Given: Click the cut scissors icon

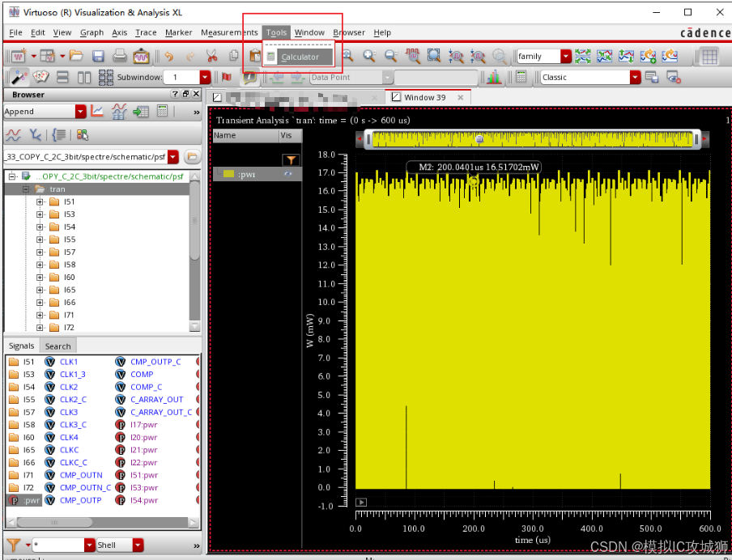Looking at the screenshot, I should pos(211,56).
